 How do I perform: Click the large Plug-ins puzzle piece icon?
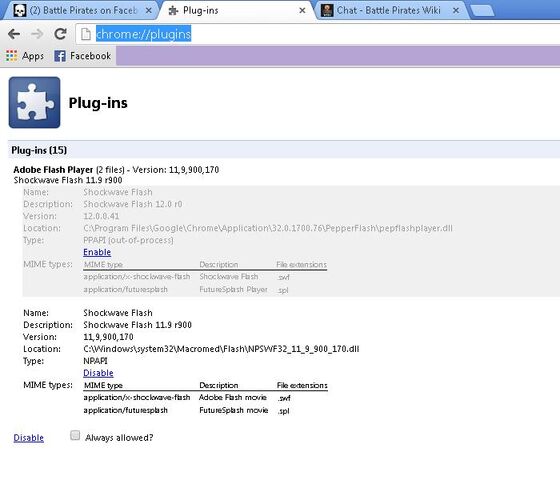(x=35, y=102)
